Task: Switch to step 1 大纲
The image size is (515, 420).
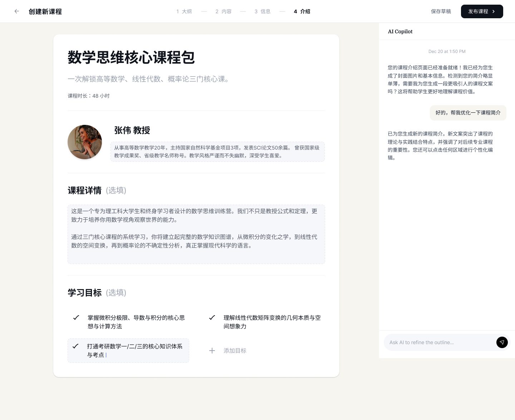Action: point(184,11)
